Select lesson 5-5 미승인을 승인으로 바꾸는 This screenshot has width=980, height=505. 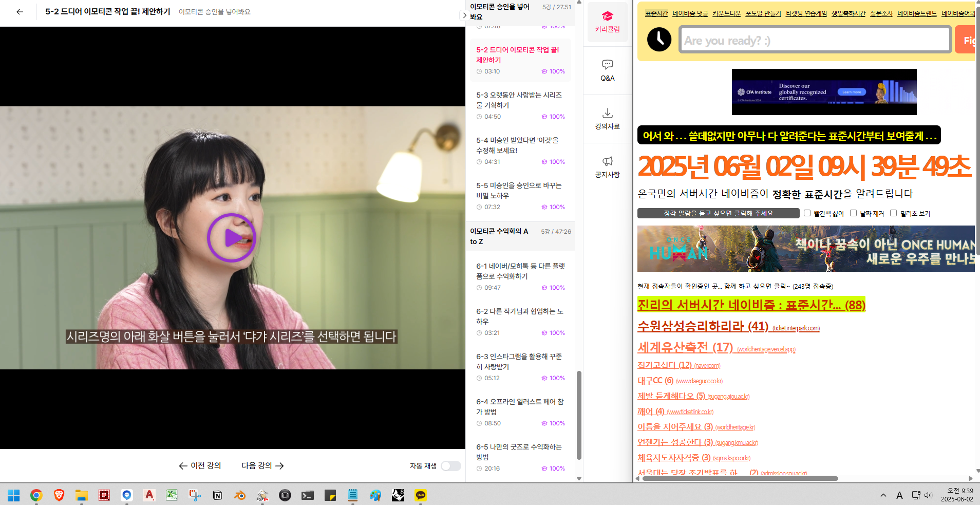(x=521, y=196)
